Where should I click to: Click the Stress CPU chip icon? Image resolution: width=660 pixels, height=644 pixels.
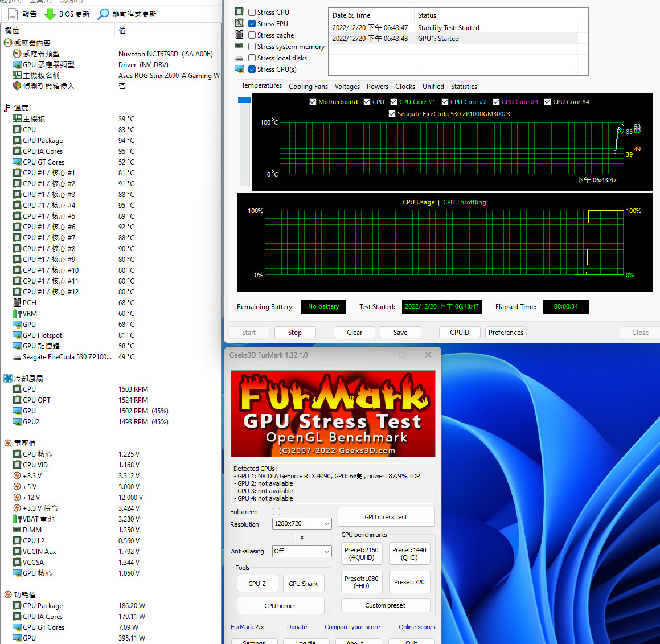point(239,12)
